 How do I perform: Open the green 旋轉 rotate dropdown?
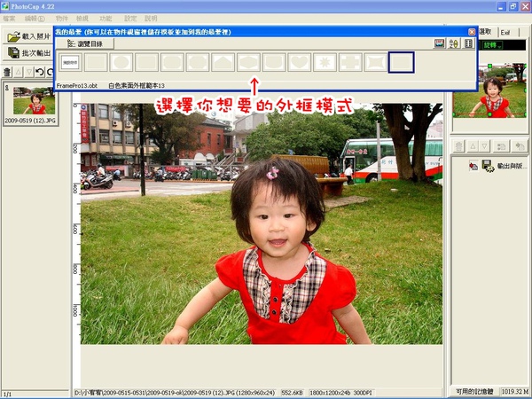click(x=491, y=45)
